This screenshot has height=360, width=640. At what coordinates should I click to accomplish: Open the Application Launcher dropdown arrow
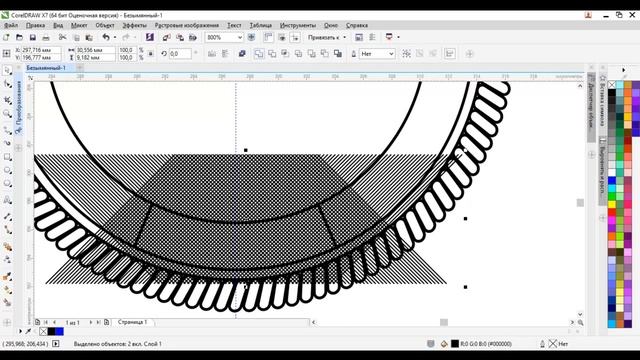coord(398,38)
